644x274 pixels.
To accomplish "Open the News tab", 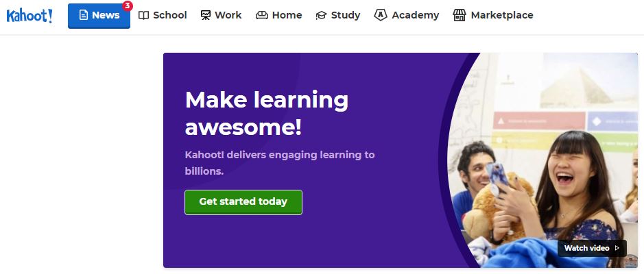I will point(99,16).
